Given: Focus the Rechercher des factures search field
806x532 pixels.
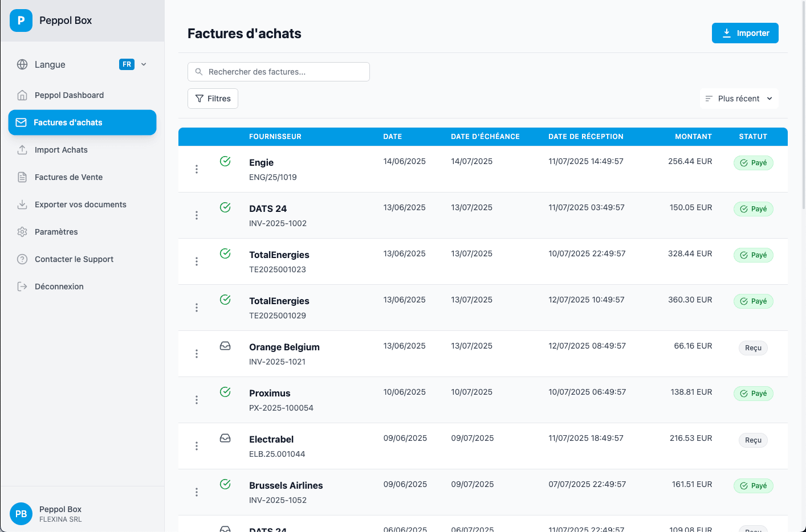Looking at the screenshot, I should [279, 72].
